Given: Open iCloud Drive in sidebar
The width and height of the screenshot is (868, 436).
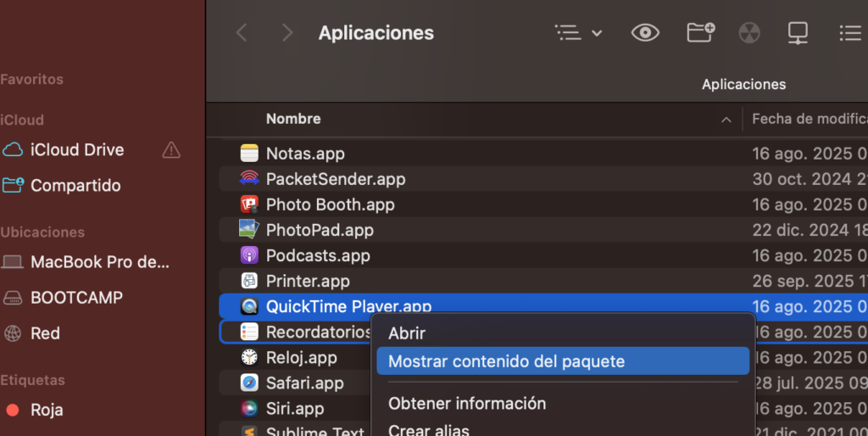Looking at the screenshot, I should (x=77, y=150).
